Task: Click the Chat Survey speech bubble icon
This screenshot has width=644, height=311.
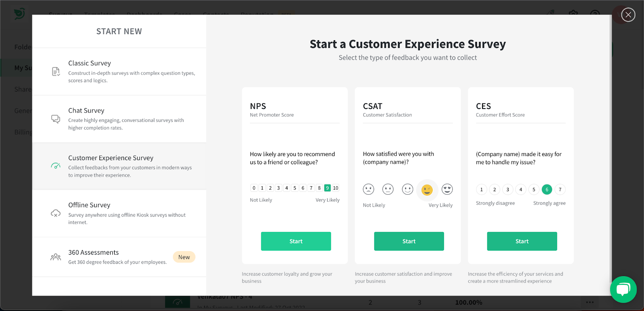Action: tap(56, 119)
